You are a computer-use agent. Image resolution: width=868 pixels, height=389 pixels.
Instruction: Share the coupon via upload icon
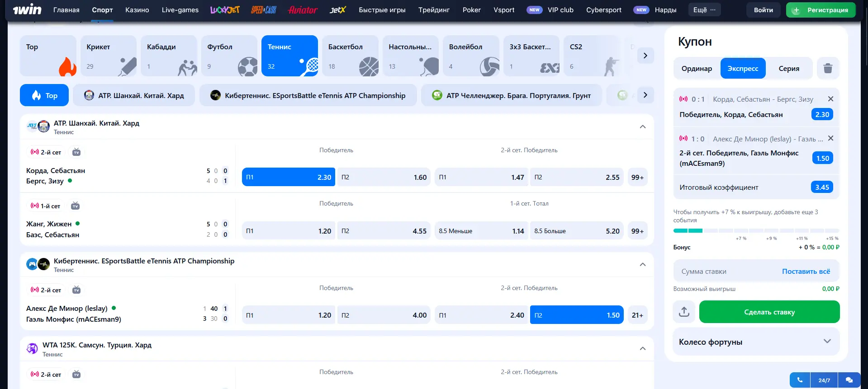tap(684, 312)
